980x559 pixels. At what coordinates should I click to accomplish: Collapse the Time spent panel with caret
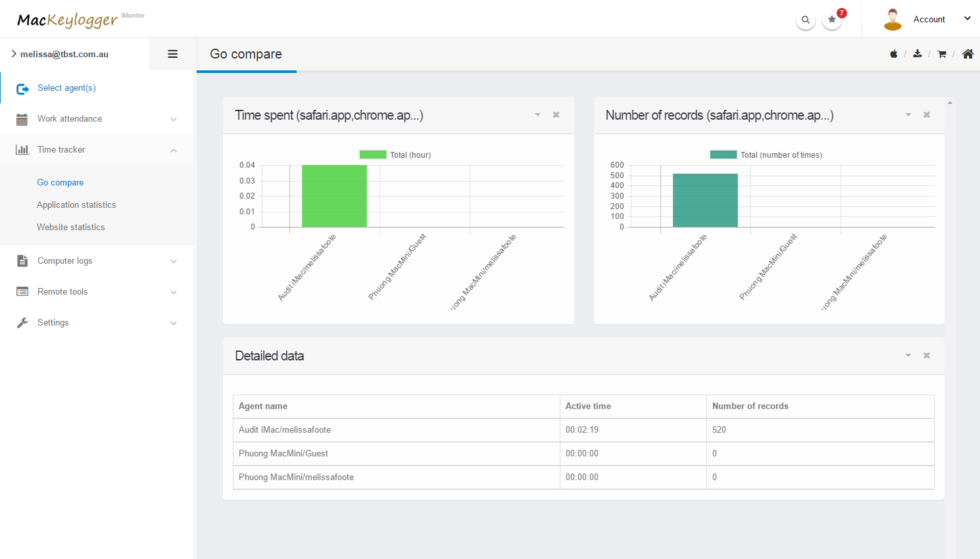click(x=537, y=115)
